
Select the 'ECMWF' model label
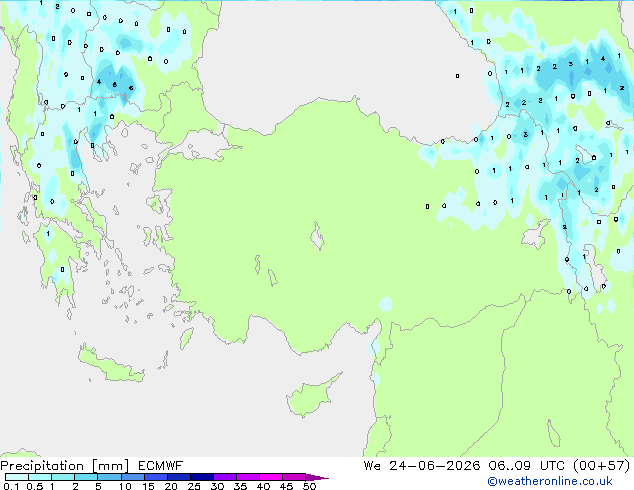[161, 466]
